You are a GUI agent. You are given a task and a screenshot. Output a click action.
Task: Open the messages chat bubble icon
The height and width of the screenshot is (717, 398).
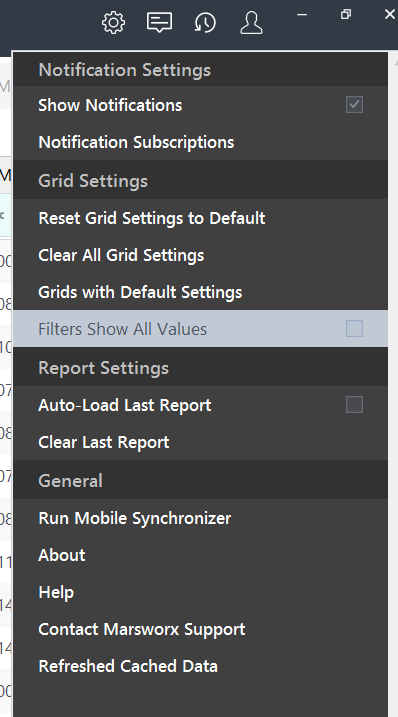[159, 22]
